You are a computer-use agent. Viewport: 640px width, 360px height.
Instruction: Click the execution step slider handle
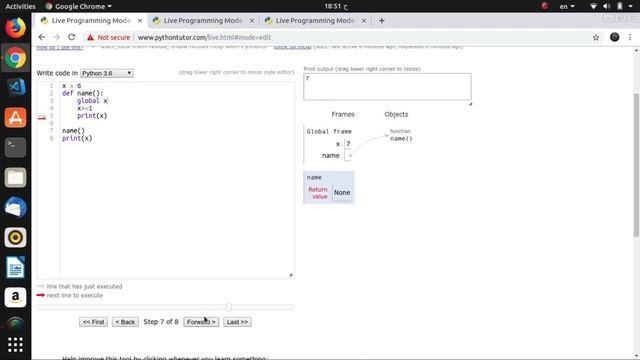click(x=229, y=307)
